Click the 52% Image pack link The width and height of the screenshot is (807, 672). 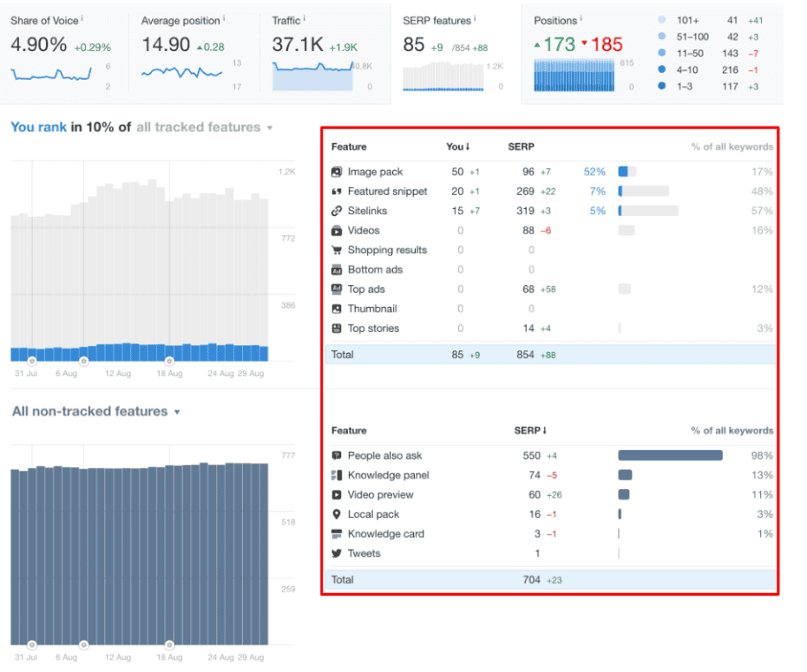point(594,172)
